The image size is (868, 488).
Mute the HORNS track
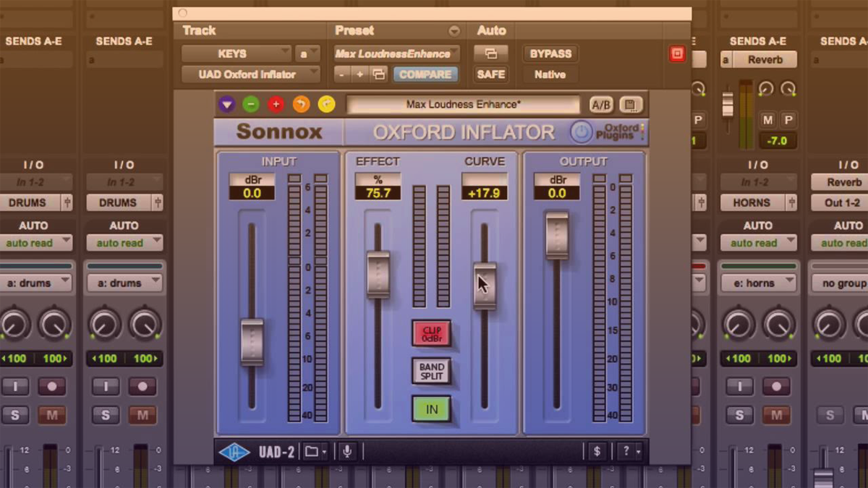coord(776,415)
